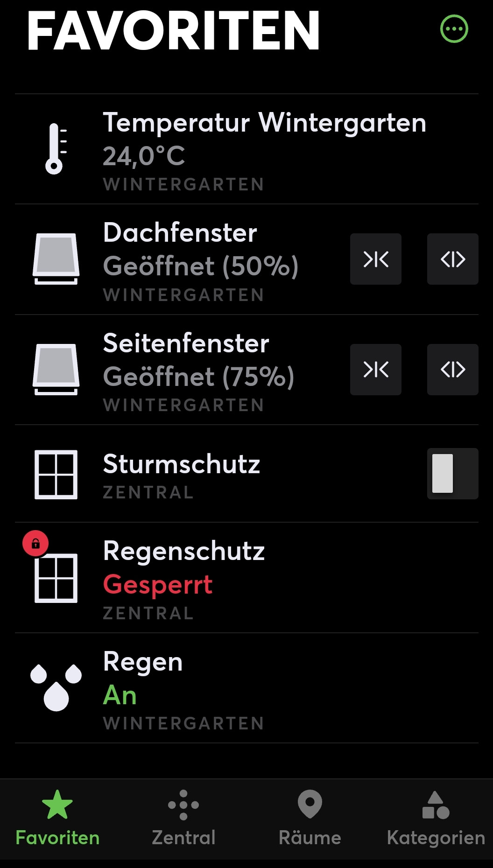Tap the red lock badge on Regenschutz
Screen dimensions: 493x868
(x=35, y=544)
